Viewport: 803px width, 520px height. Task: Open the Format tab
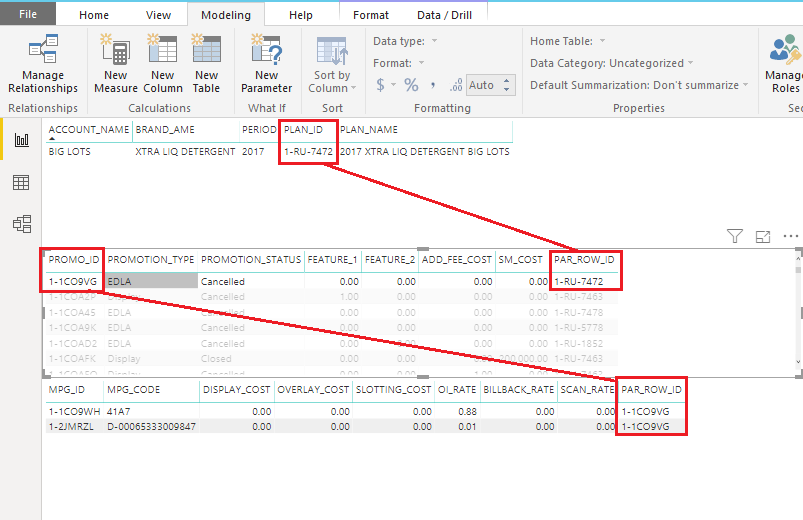click(x=371, y=15)
